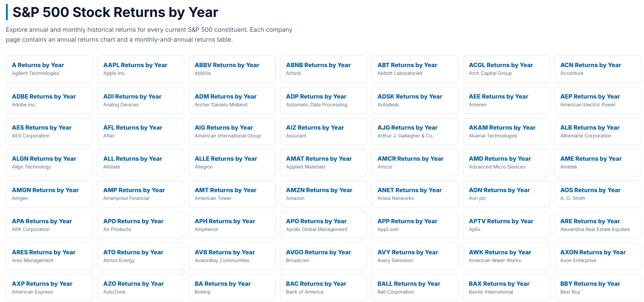Viewport: 644px width, 302px height.
Task: Open APH Returns by Year
Action: click(x=232, y=225)
